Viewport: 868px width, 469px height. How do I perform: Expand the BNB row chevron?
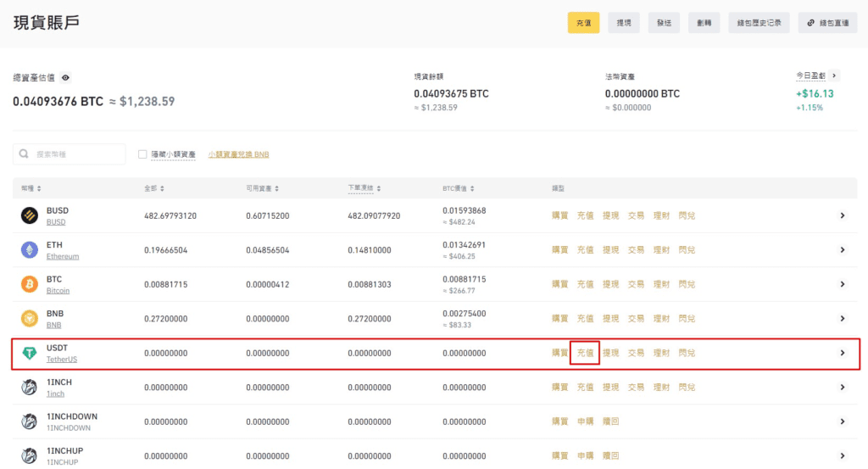[x=843, y=318]
